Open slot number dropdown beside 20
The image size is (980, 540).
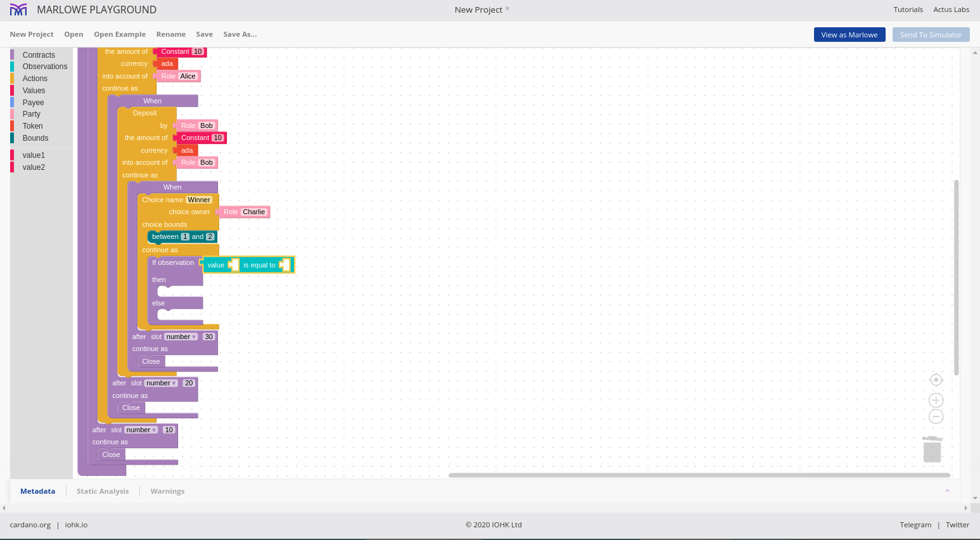[161, 383]
